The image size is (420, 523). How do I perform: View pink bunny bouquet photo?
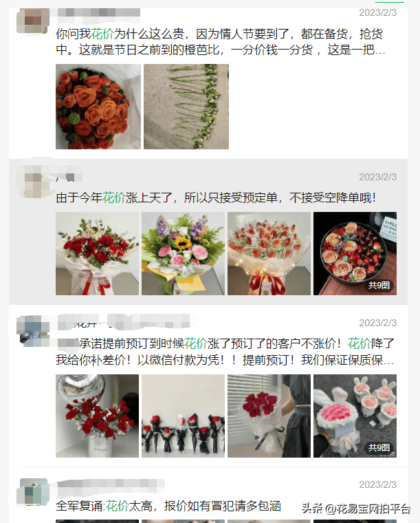(355, 416)
